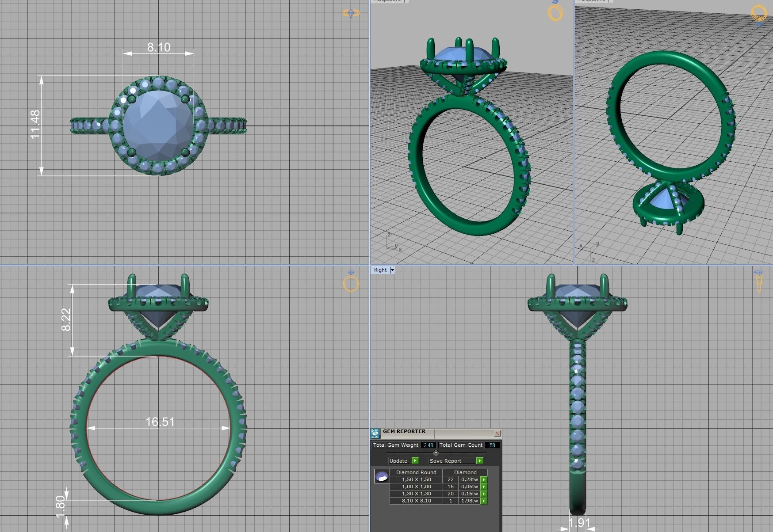Viewport: 773px width, 532px height.
Task: Click the '1,30 X 1,30' size cell
Action: [x=416, y=494]
